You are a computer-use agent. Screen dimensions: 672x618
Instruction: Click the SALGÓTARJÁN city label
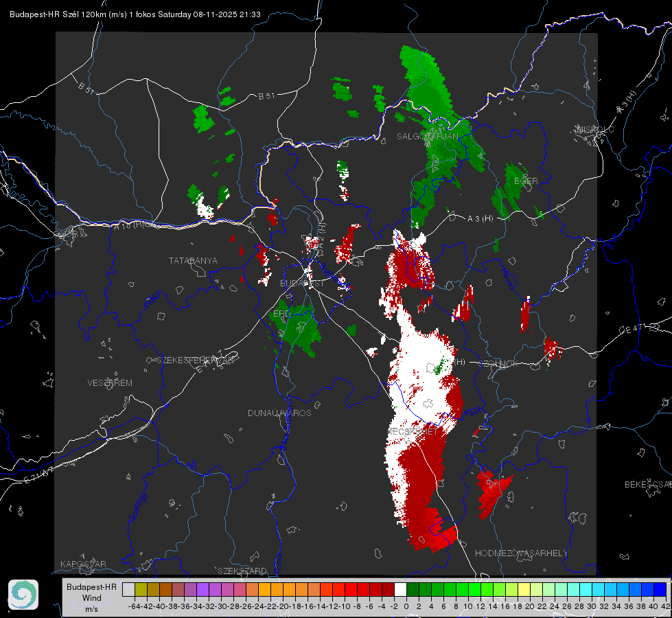click(x=427, y=137)
